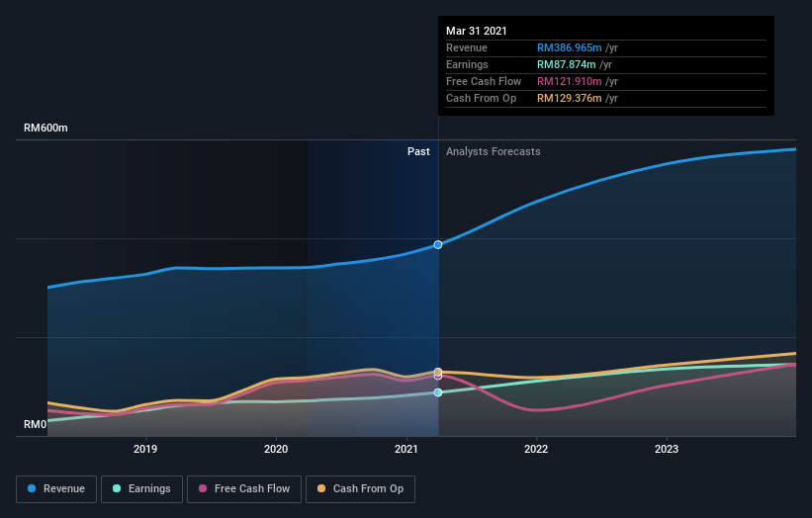Click the 2023 x-axis label

pos(667,449)
